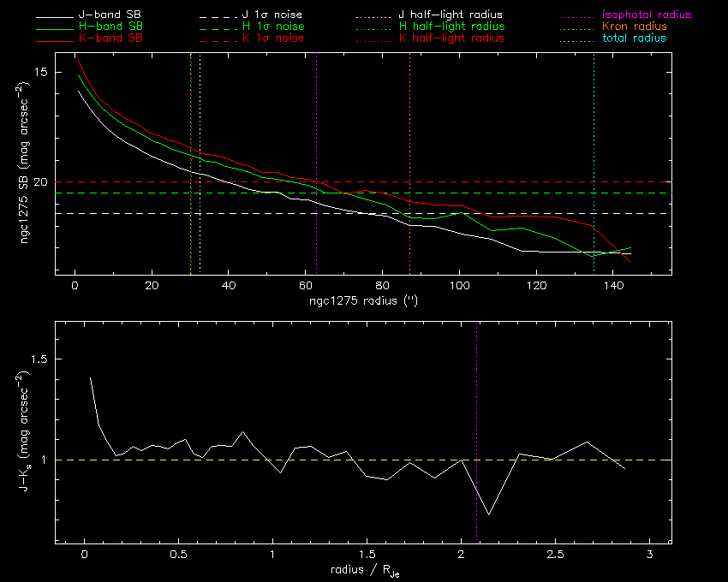Click the cyan 'total radius' legend label
Image resolution: width=728 pixels, height=582 pixels.
(634, 38)
